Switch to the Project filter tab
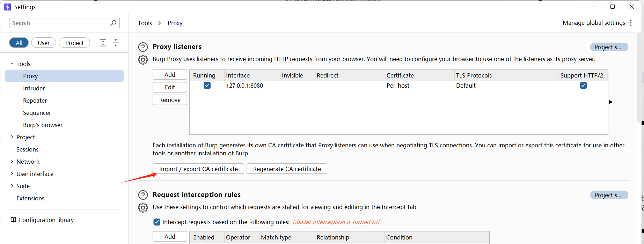 click(74, 43)
